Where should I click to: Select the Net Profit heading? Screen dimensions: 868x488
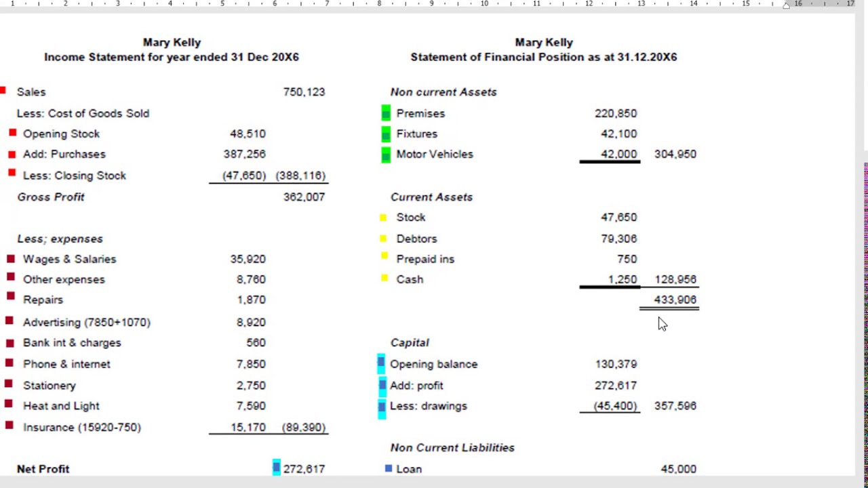pos(43,469)
